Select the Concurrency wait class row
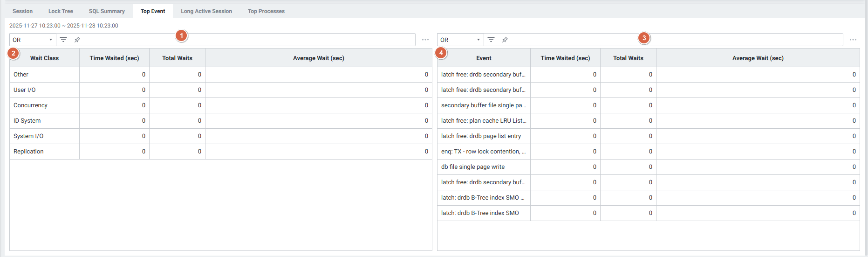 point(30,105)
